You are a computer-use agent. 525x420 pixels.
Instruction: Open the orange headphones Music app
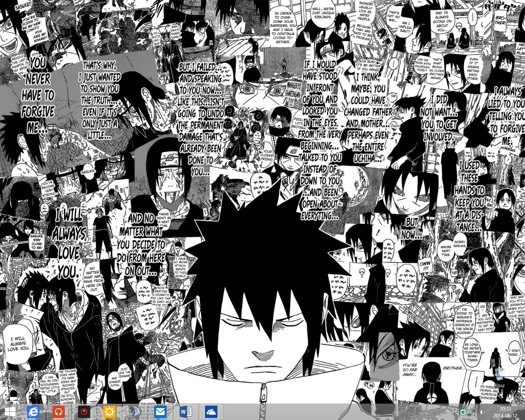pos(59,412)
